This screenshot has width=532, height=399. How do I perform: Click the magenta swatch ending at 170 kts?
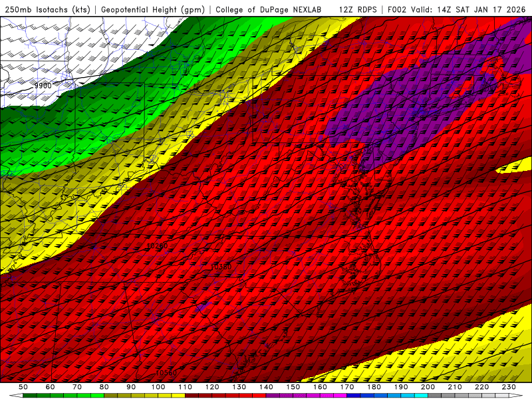click(x=340, y=396)
